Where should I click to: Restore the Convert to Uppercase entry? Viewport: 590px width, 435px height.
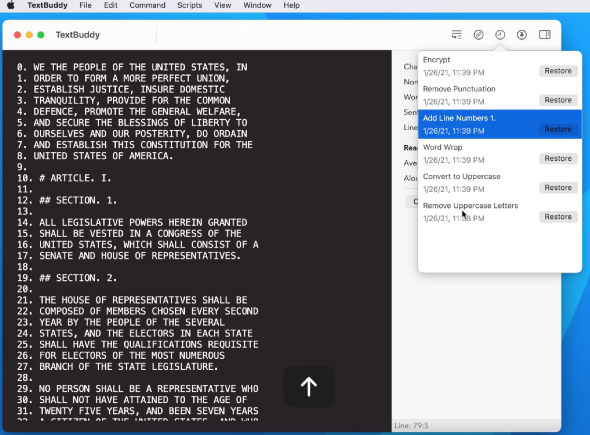point(558,187)
